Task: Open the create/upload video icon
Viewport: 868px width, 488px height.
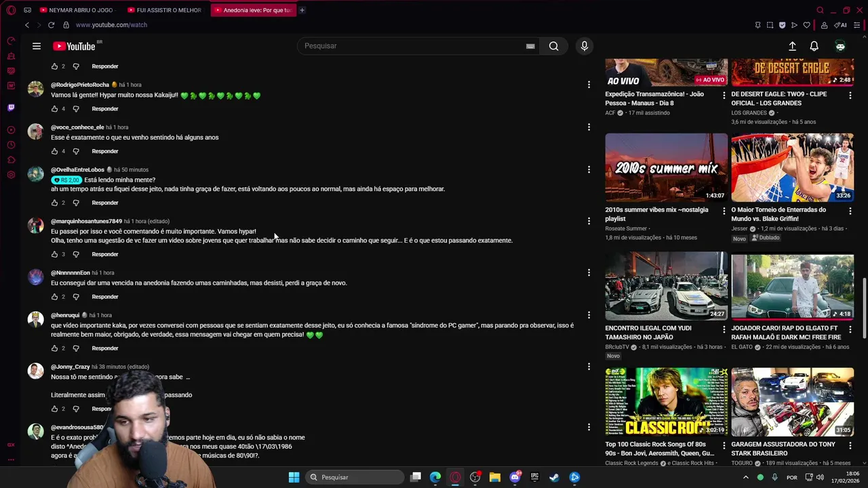Action: (x=792, y=46)
